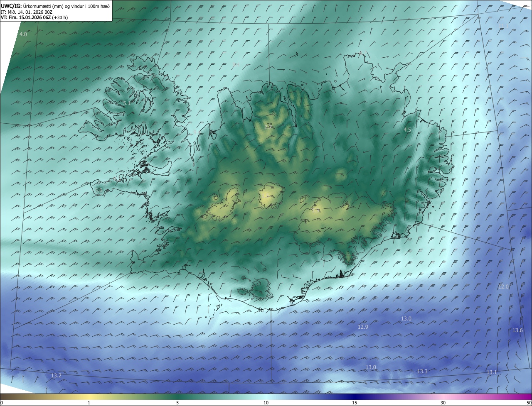Click the colorbar tick label 30
The height and width of the screenshot is (406, 532).
click(443, 403)
